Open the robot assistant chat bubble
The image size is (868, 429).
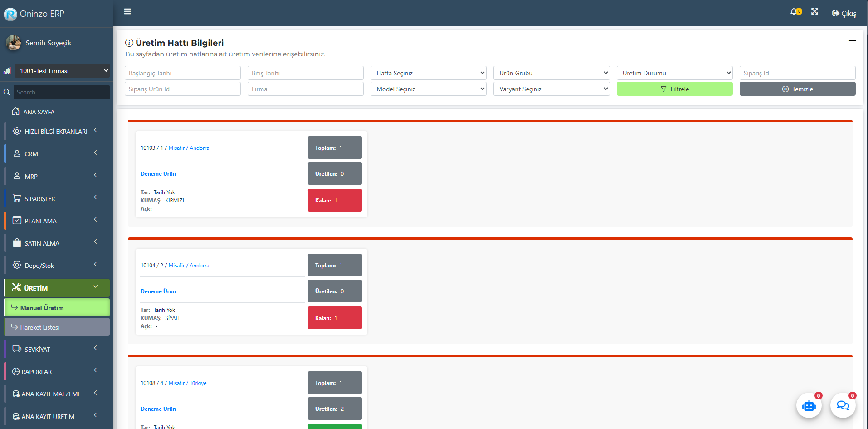tap(809, 405)
